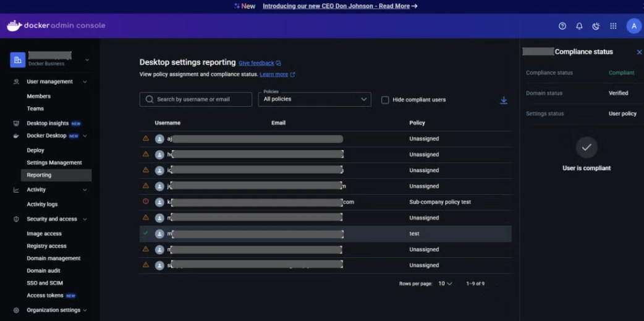This screenshot has height=321, width=644.
Task: Click the Username column header
Action: (167, 123)
